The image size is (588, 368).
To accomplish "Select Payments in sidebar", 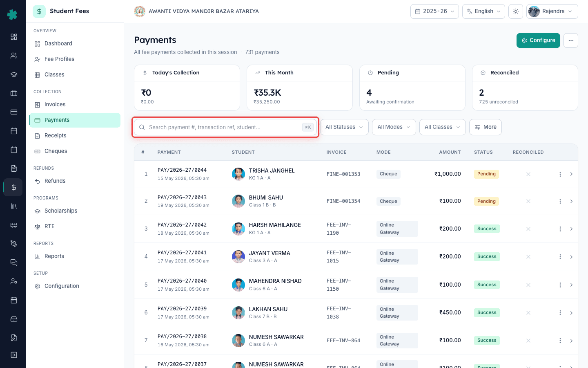I will click(x=75, y=120).
